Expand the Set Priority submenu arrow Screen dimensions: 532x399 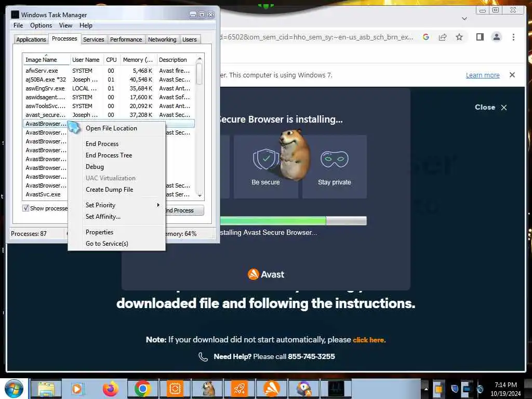pos(158,205)
